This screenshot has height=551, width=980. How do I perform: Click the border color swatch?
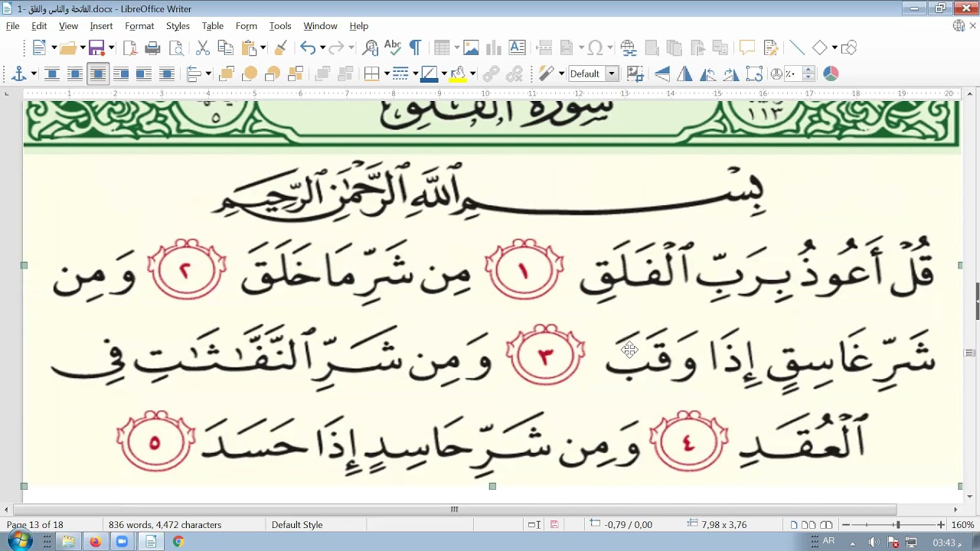429,74
